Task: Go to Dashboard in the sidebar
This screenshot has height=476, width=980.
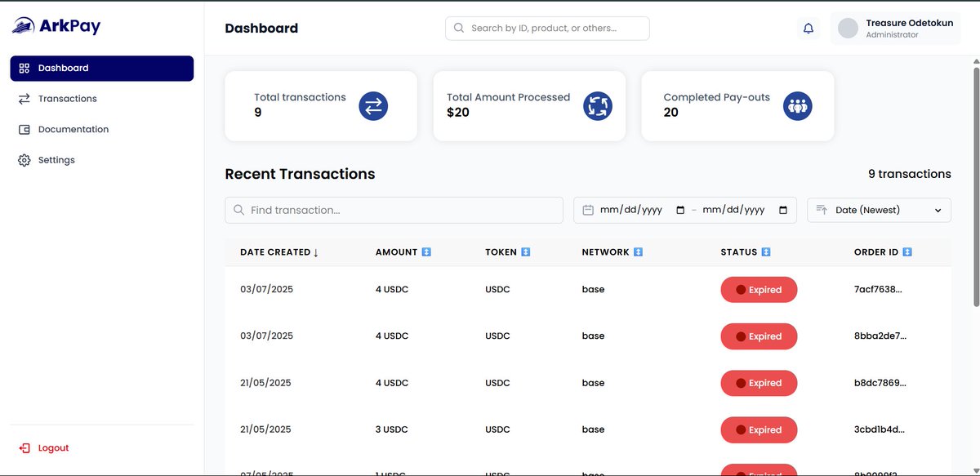Action: [102, 69]
